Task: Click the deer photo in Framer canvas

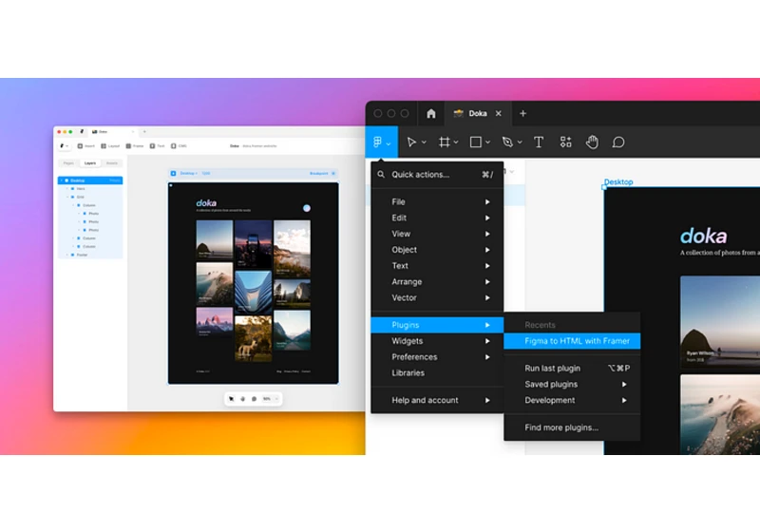Action: pos(253,339)
